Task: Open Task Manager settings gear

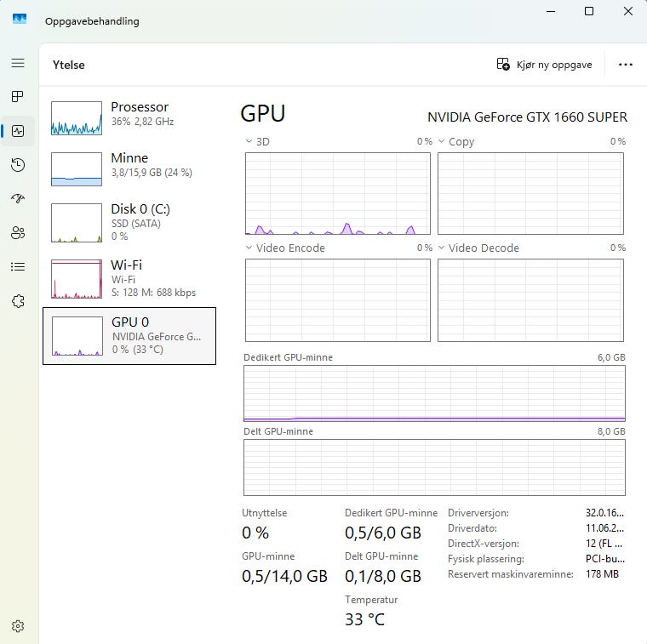Action: 18,626
